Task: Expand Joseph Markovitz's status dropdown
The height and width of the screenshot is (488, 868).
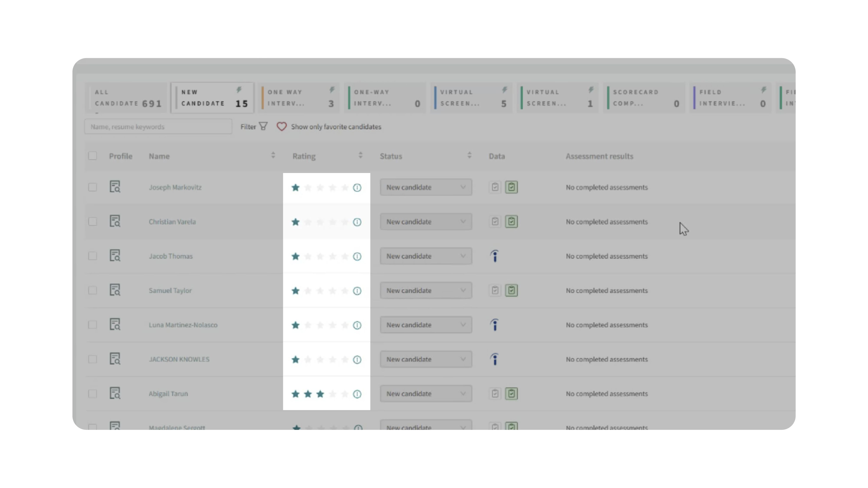Action: click(x=426, y=187)
